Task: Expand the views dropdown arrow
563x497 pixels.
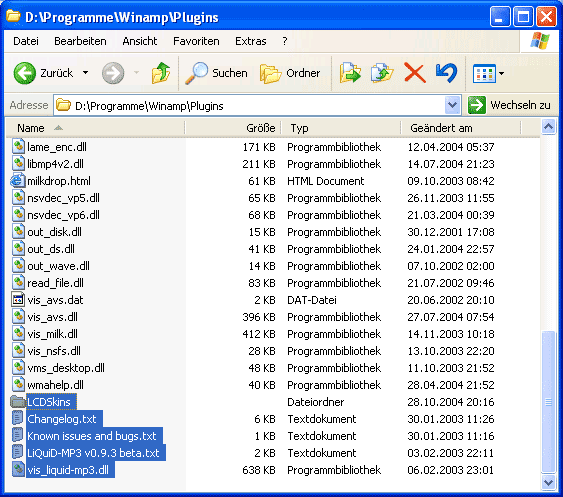Action: pos(502,74)
